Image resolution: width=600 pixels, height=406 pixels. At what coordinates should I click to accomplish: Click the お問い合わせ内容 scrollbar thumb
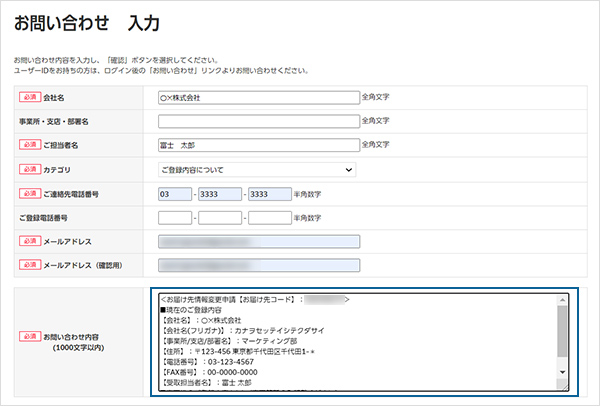(x=563, y=328)
